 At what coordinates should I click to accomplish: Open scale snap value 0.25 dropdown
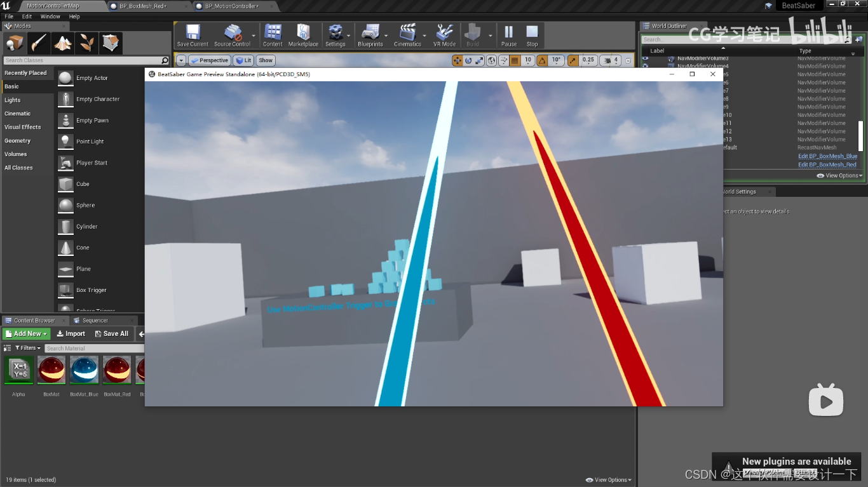(x=588, y=60)
